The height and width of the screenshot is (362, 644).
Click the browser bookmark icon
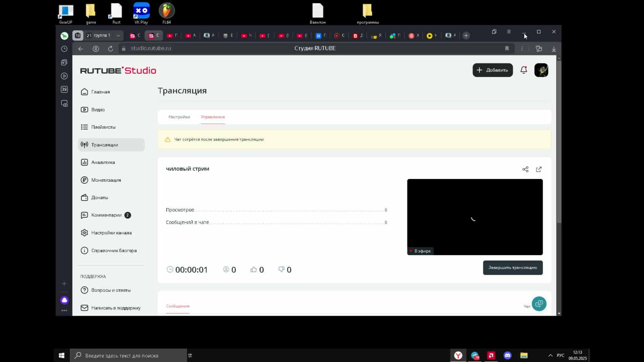click(507, 49)
